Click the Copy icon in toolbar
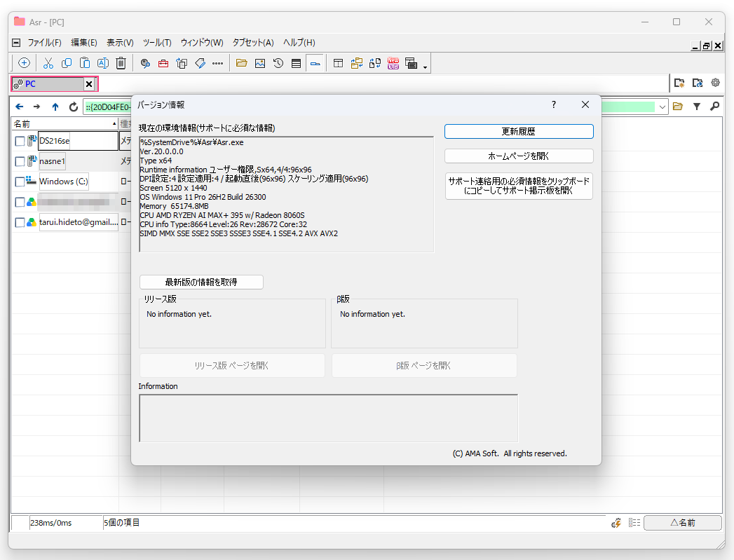The width and height of the screenshot is (734, 560). click(x=67, y=63)
